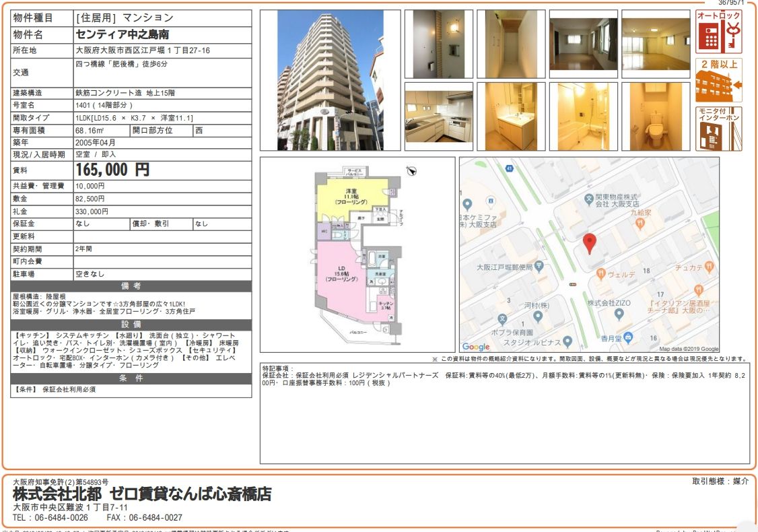758x532 pixels.
Task: Open the kitchen photo
Action: (x=438, y=117)
